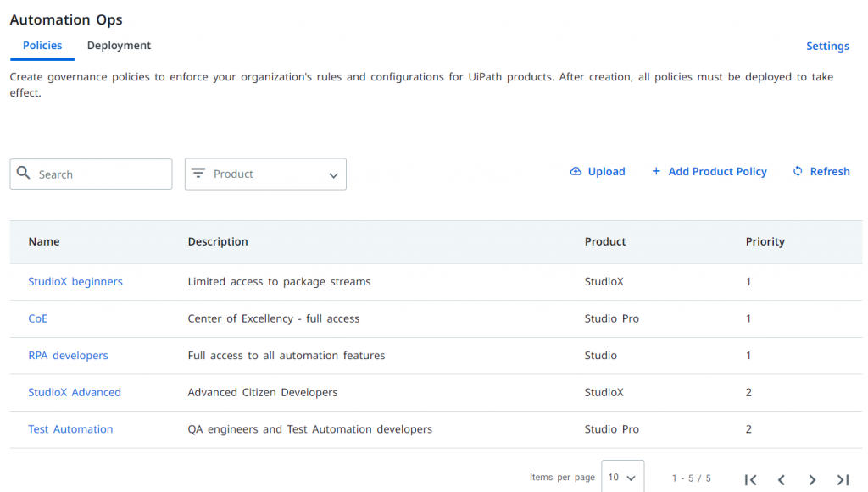Click the Upload cloud icon
The width and height of the screenshot is (868, 492).
[576, 171]
